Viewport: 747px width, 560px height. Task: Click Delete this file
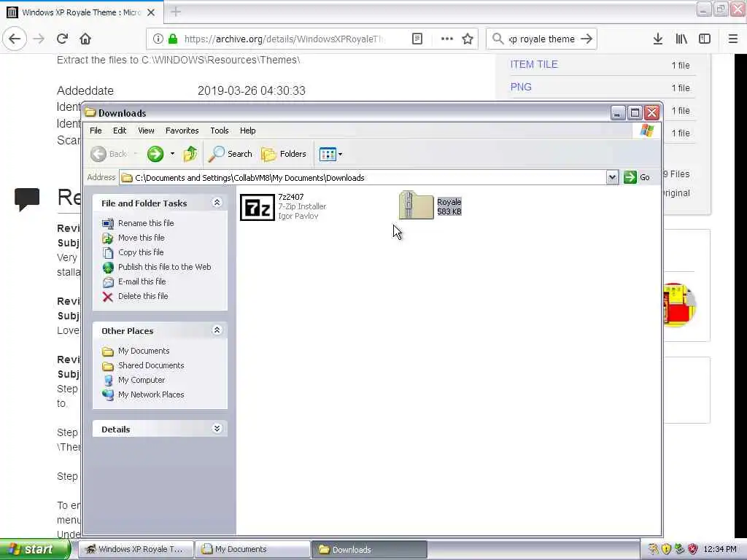135,296
